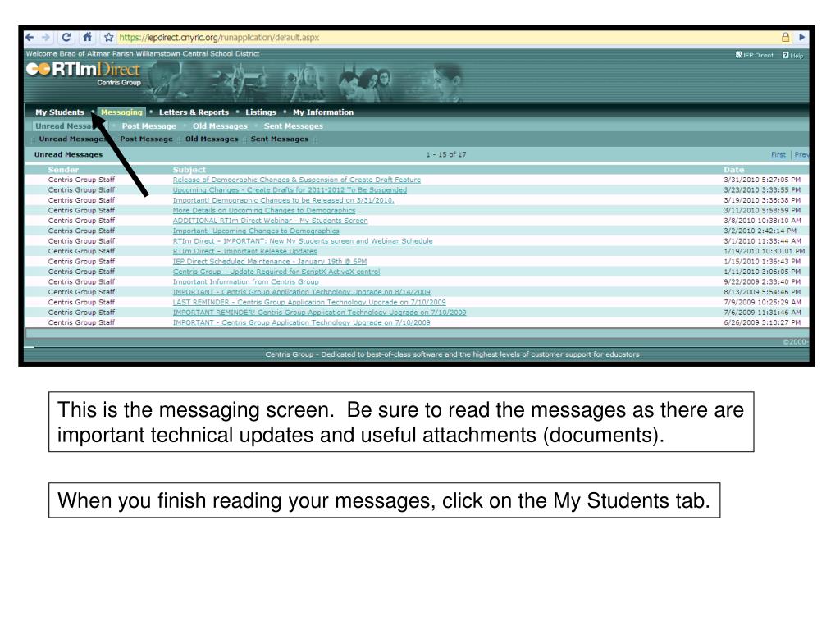Viewport: 840px width, 630px height.
Task: Open message 'Release of Demographic Changes & Suspension'
Action: (297, 180)
